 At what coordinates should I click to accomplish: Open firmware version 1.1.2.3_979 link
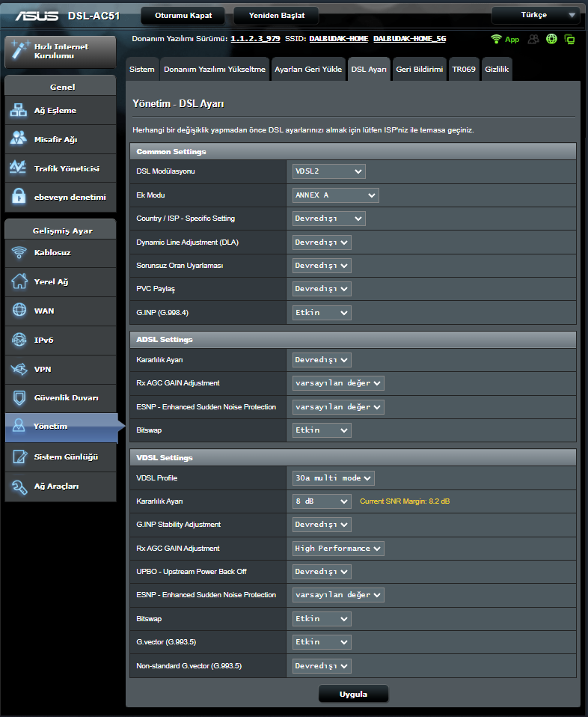255,39
